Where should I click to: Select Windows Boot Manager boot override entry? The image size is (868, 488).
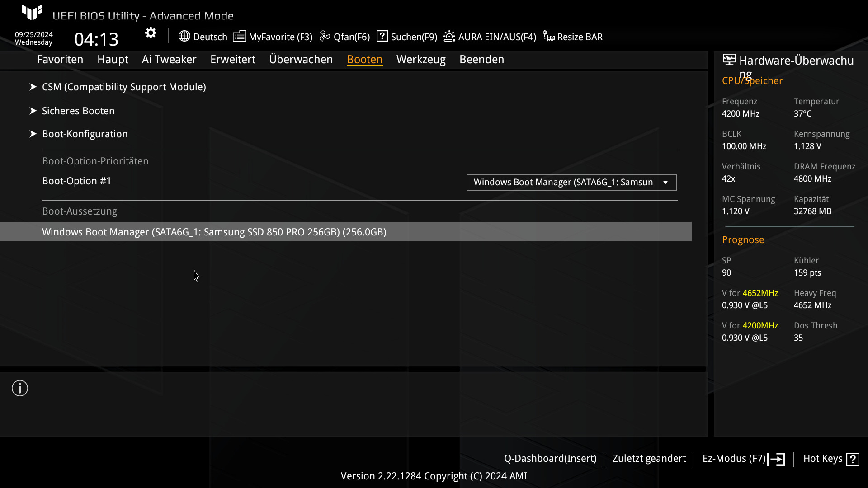[214, 232]
